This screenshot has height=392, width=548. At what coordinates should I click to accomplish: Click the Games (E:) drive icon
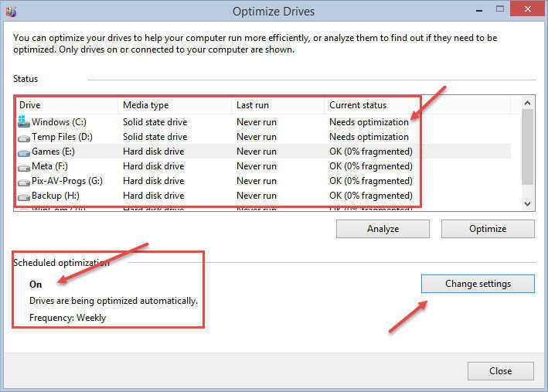click(24, 153)
